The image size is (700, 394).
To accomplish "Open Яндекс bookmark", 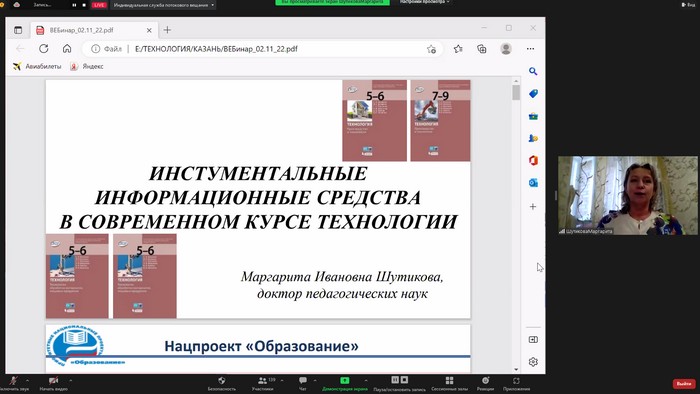I will pyautogui.click(x=87, y=66).
